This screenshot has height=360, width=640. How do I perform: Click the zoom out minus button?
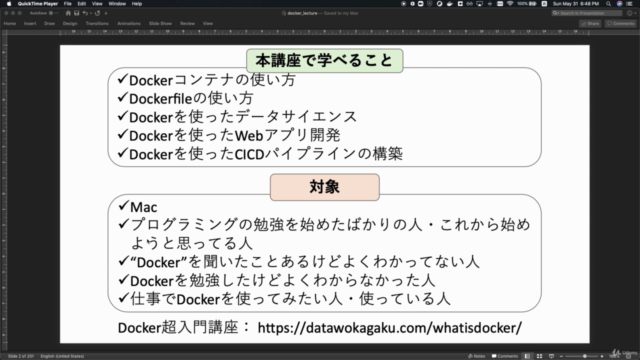561,356
